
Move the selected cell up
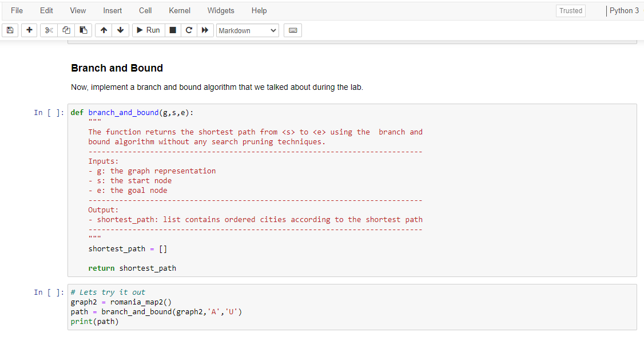coord(104,30)
